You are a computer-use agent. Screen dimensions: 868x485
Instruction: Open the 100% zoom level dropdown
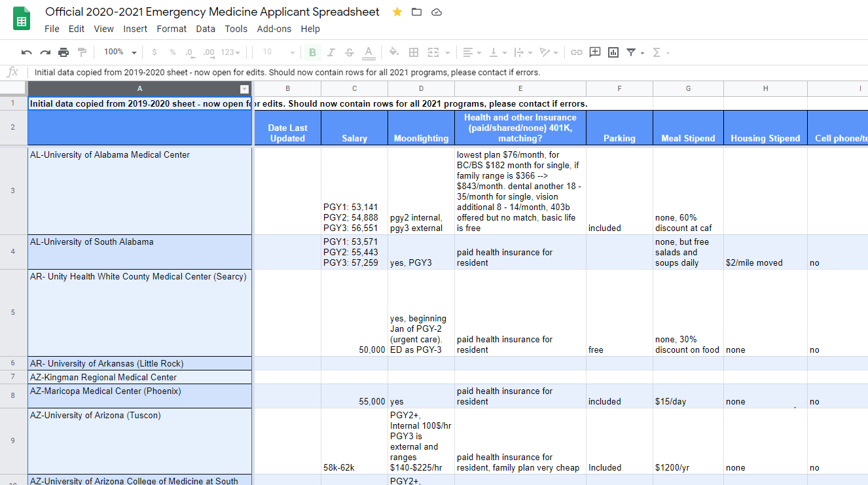click(120, 52)
